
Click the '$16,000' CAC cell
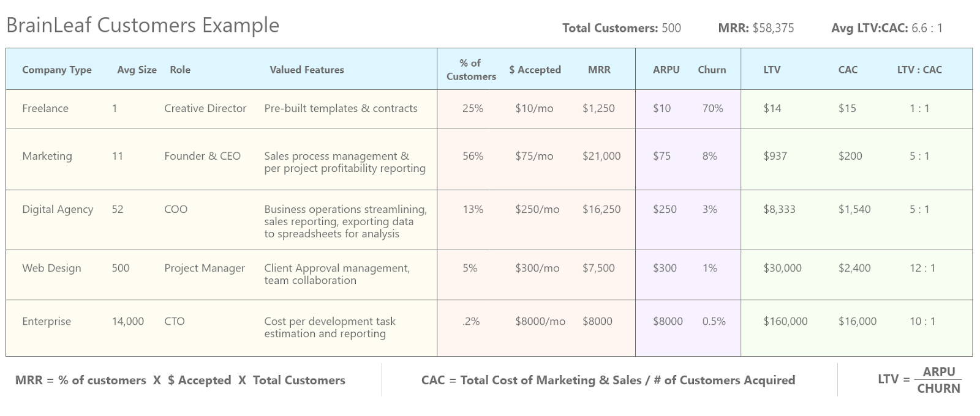858,321
